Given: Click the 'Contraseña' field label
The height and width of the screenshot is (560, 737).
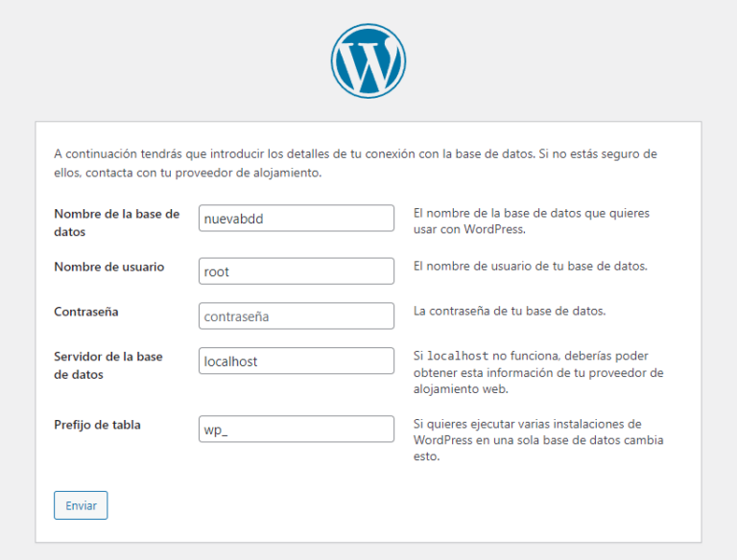Looking at the screenshot, I should pyautogui.click(x=86, y=312).
